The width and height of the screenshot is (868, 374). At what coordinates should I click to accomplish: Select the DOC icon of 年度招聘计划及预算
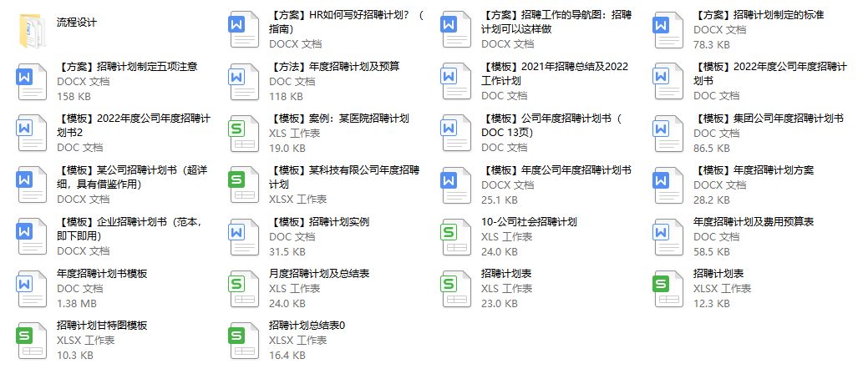click(244, 82)
